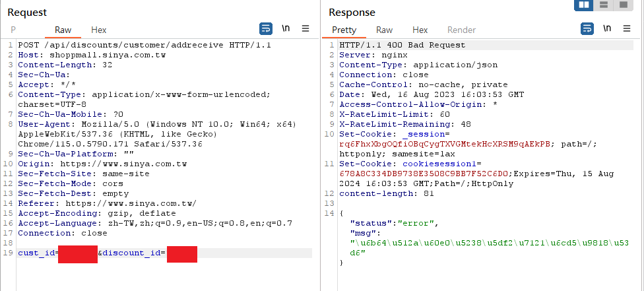Switch to Request Hex tab
The width and height of the screenshot is (644, 291).
98,30
